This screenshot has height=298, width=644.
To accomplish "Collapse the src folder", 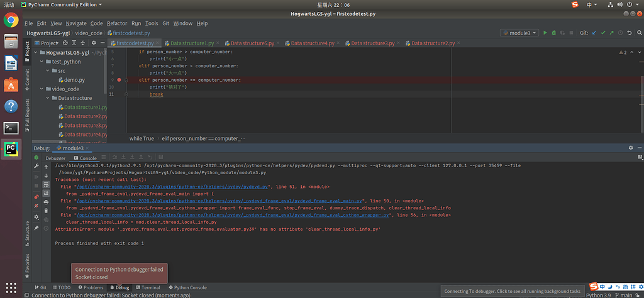I will [48, 70].
